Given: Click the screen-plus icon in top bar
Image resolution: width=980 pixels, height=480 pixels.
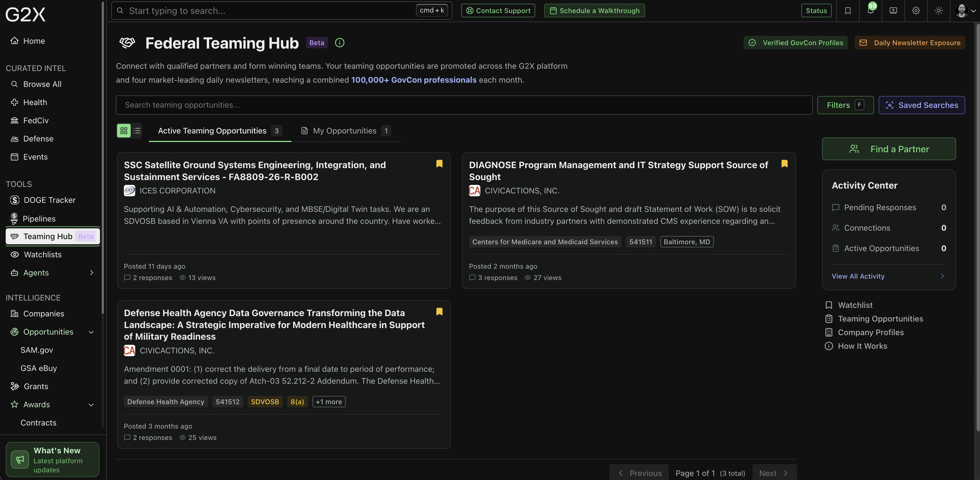Looking at the screenshot, I should click(893, 11).
